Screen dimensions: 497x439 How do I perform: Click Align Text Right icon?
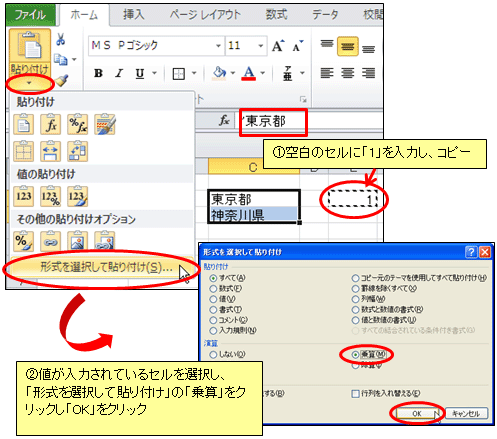click(x=369, y=73)
